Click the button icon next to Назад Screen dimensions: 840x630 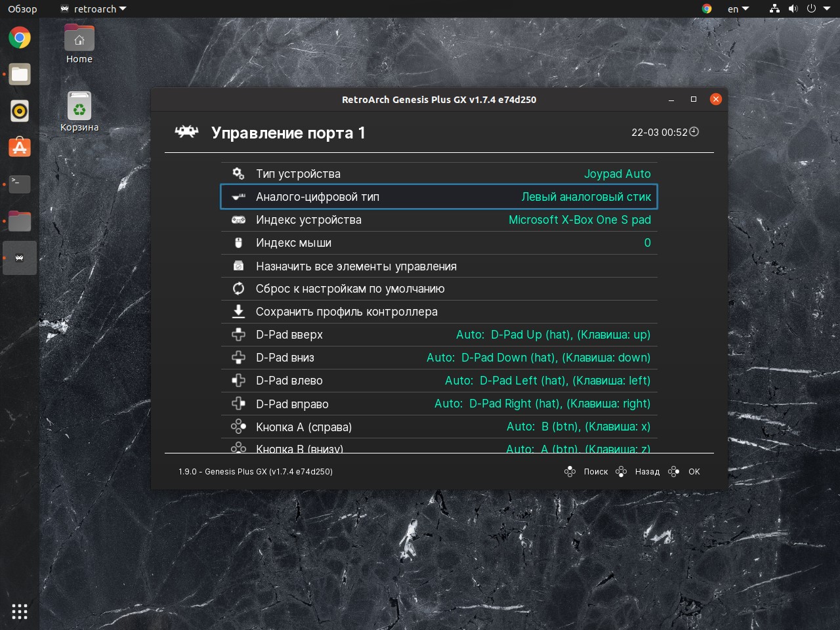point(621,471)
